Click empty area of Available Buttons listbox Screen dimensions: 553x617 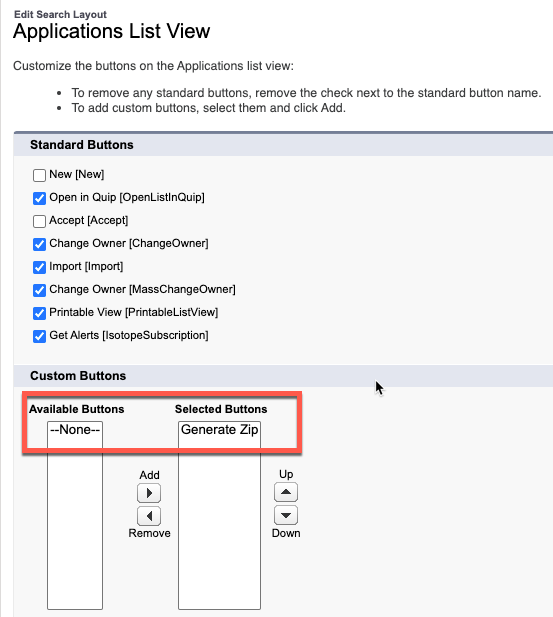(x=75, y=527)
